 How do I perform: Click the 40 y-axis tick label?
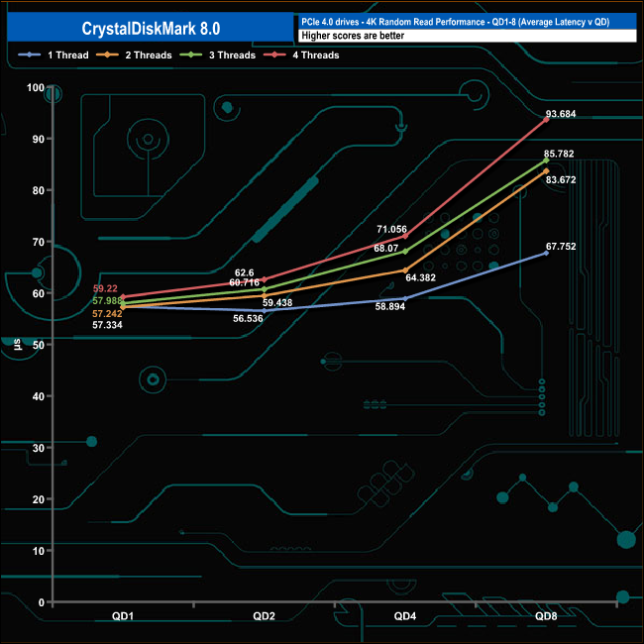(39, 396)
